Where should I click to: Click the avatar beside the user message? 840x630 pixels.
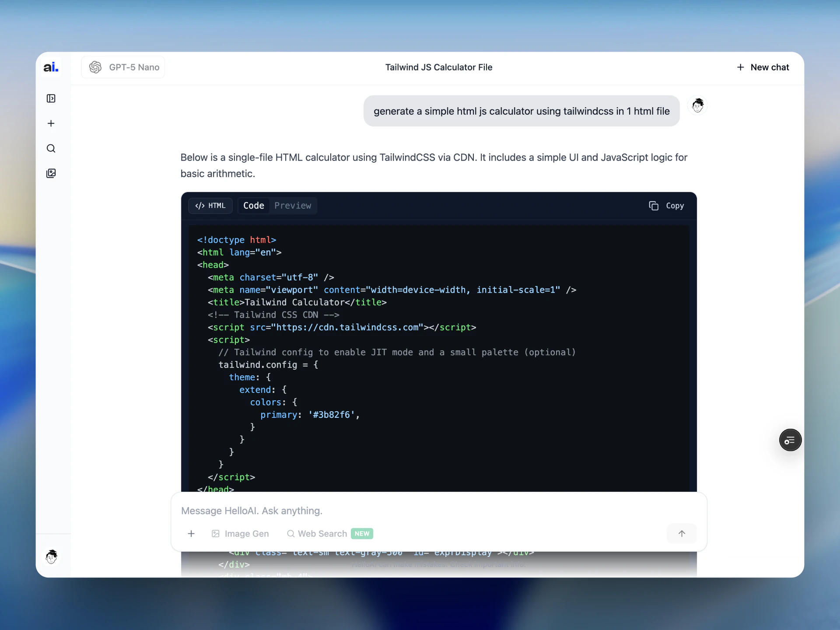tap(697, 105)
